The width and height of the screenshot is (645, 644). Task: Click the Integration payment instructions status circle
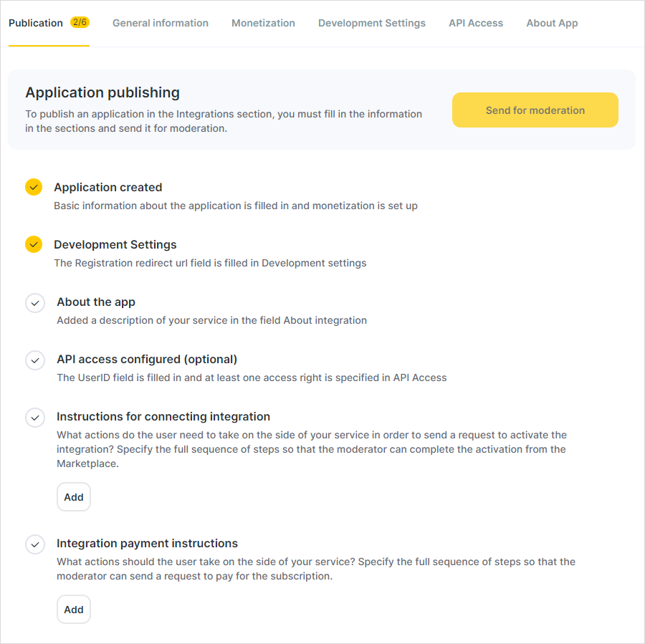35,544
